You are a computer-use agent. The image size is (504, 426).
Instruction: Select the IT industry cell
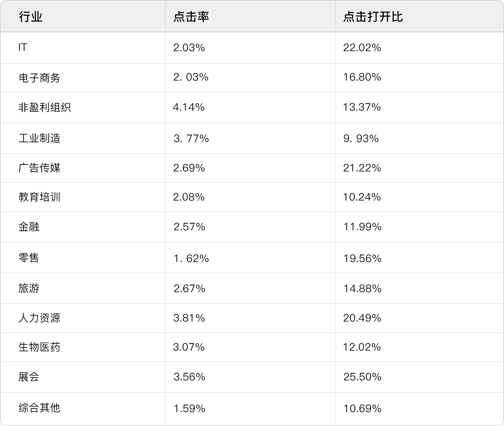click(x=23, y=48)
